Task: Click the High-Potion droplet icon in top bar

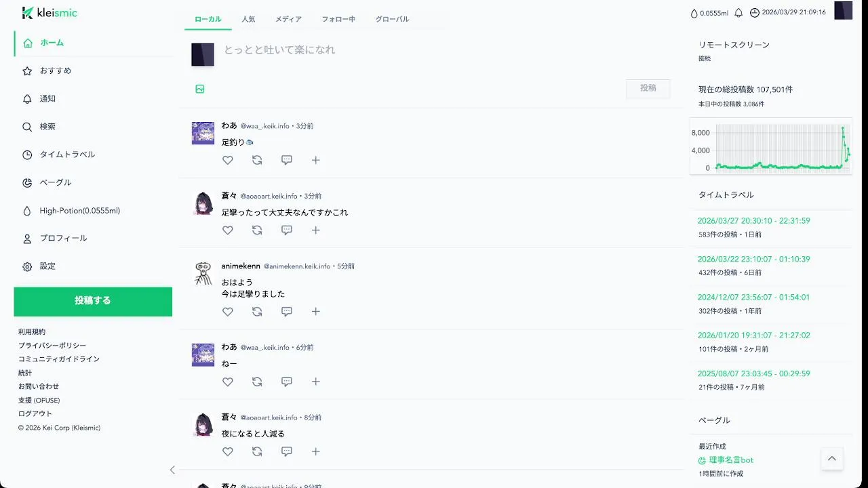Action: tap(694, 13)
